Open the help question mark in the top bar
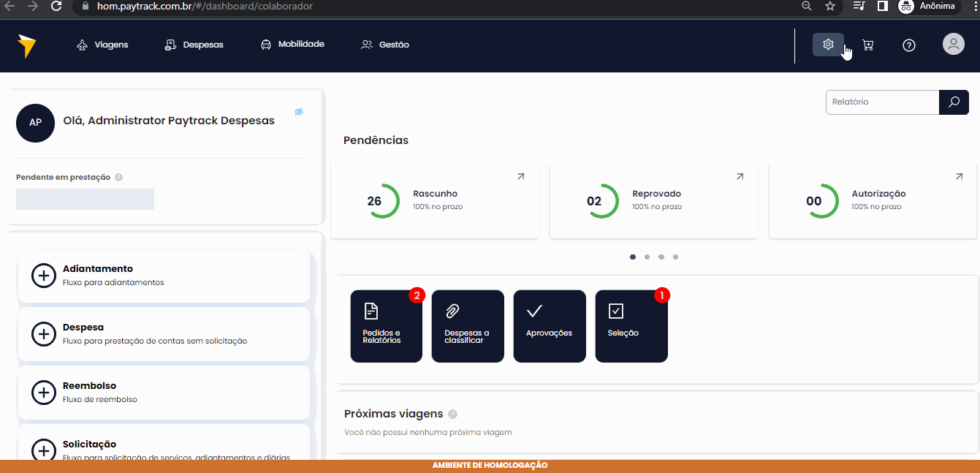Image resolution: width=980 pixels, height=473 pixels. pos(909,45)
